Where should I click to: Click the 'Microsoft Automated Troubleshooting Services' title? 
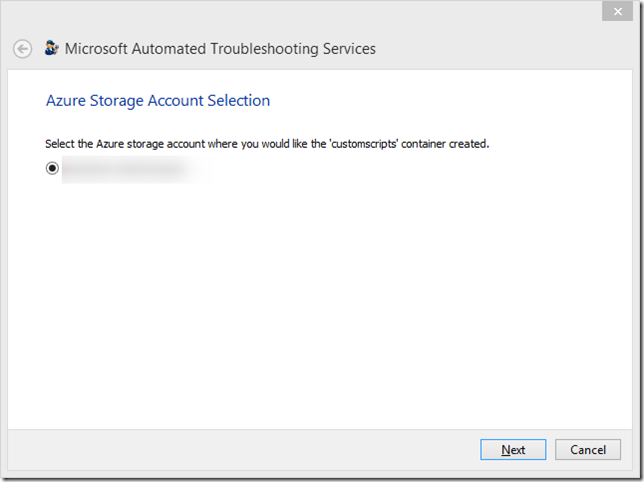pos(220,49)
